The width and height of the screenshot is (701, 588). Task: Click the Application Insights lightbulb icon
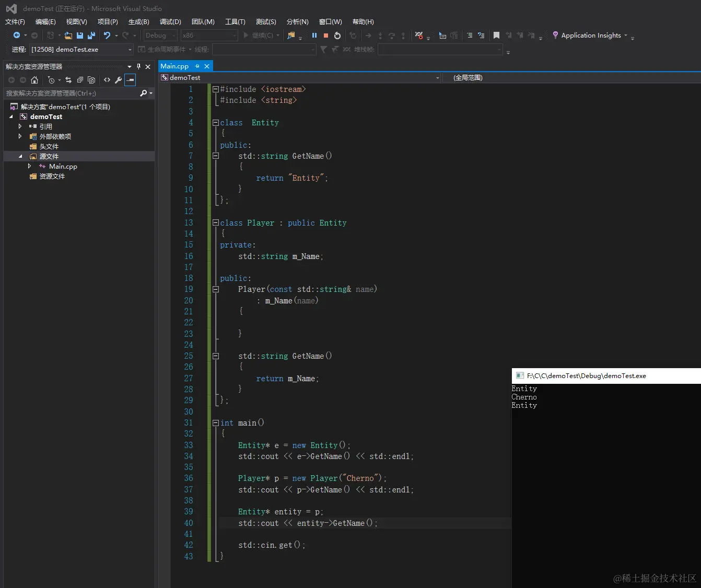555,35
